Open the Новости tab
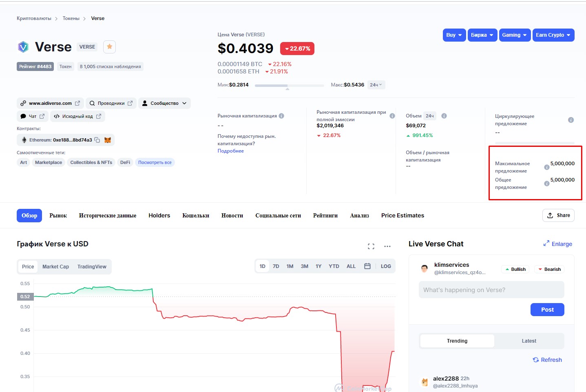586x392 pixels. point(232,215)
